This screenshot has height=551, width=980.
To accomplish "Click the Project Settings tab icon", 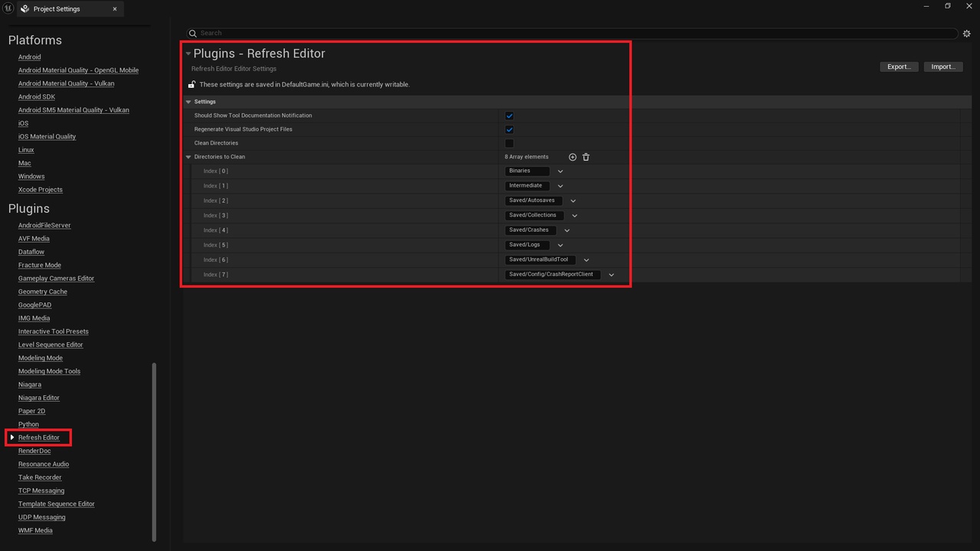I will tap(25, 9).
